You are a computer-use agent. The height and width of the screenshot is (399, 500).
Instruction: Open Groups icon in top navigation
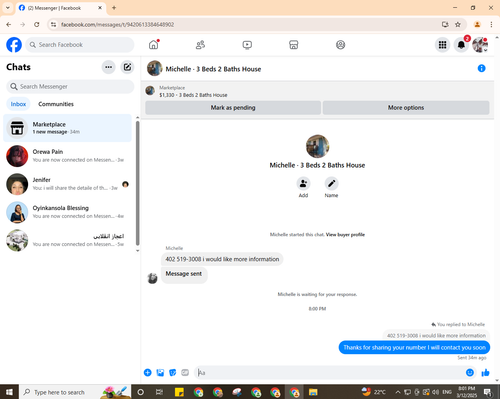[x=340, y=45]
